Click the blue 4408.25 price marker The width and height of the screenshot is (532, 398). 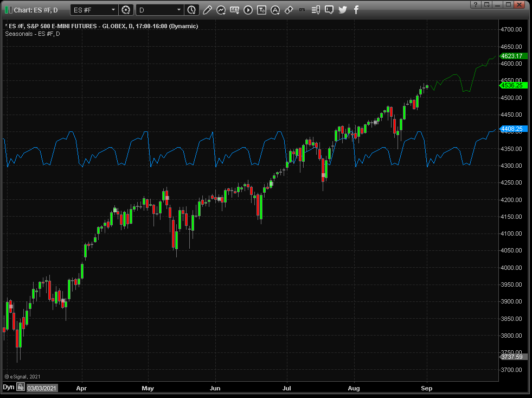[x=513, y=129]
